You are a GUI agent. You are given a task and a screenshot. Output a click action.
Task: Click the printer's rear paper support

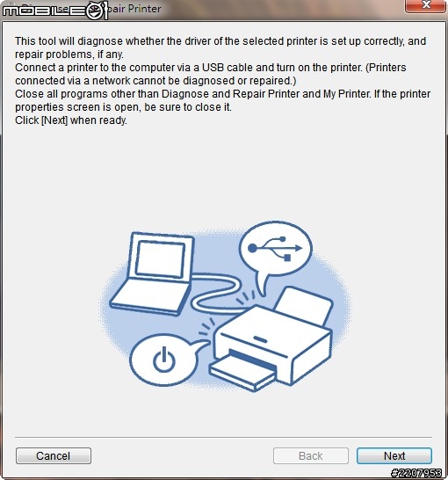coord(304,305)
